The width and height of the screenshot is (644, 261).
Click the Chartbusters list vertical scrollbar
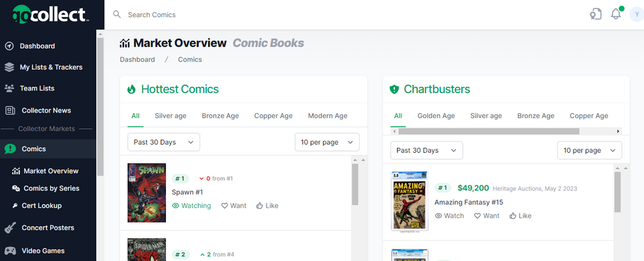tap(618, 192)
